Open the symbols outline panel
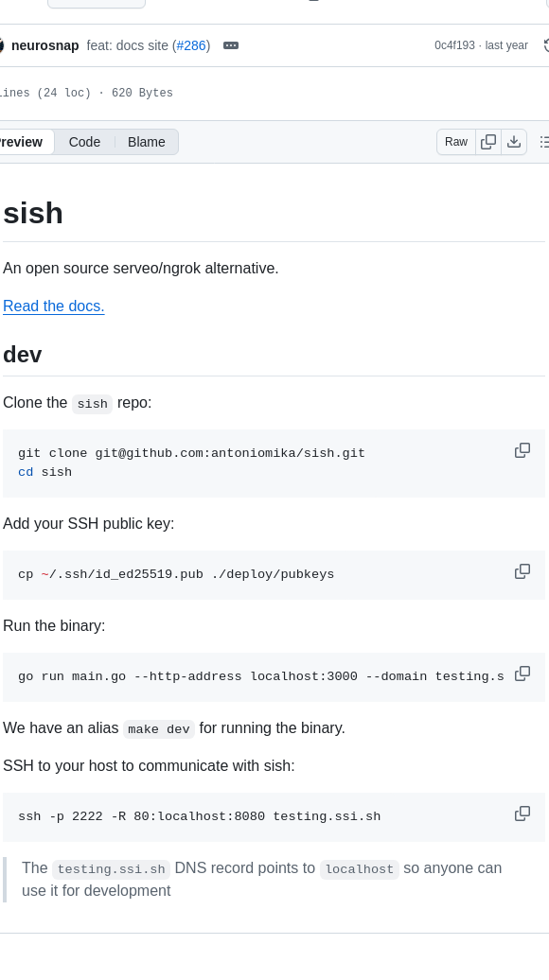Viewport: 549px width, 980px height. (x=544, y=142)
